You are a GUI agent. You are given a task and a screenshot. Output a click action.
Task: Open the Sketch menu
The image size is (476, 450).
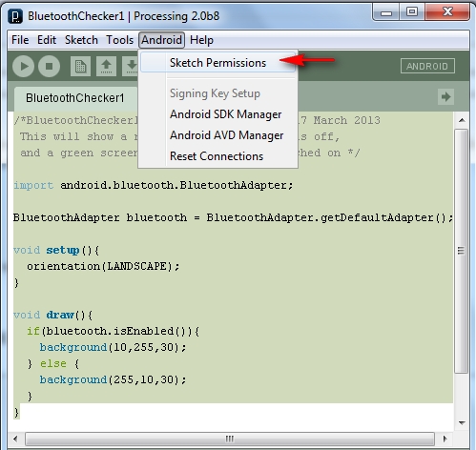tap(81, 40)
